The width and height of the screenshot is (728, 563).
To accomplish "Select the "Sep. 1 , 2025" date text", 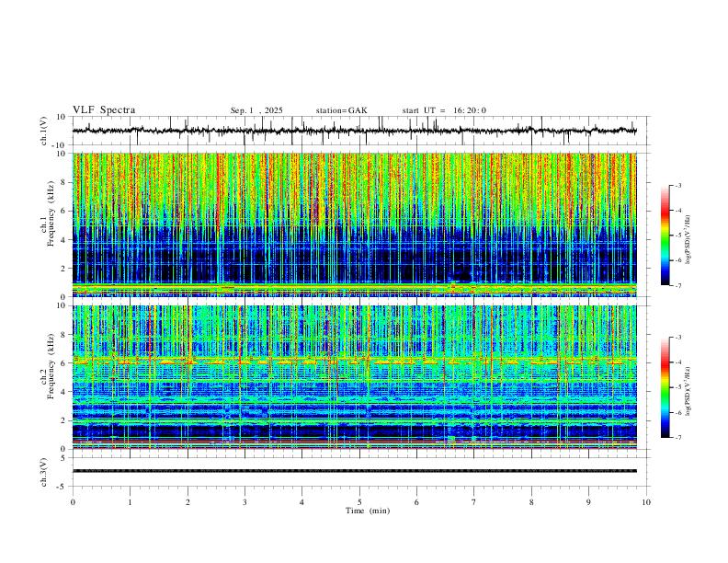I will pos(256,110).
